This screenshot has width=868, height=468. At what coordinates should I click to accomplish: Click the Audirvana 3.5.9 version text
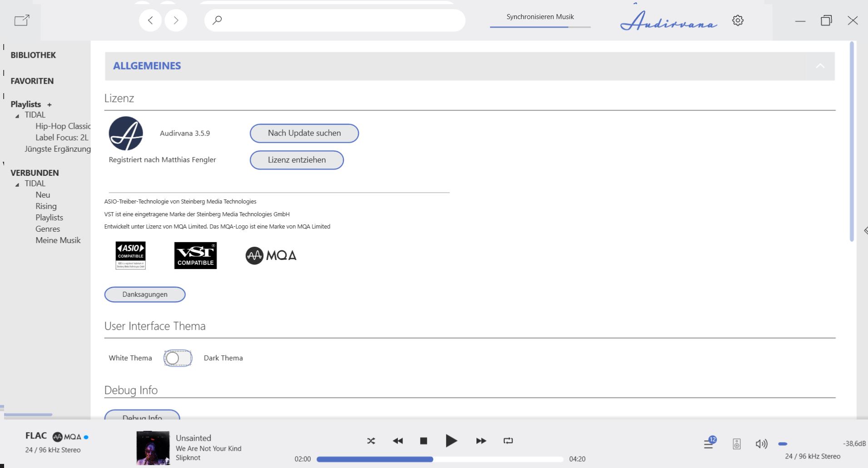click(185, 133)
